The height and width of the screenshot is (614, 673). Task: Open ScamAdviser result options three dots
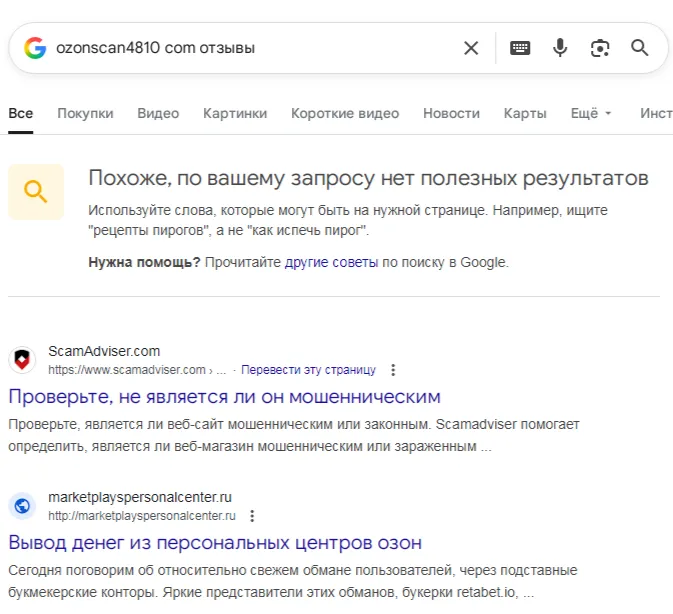click(x=393, y=370)
